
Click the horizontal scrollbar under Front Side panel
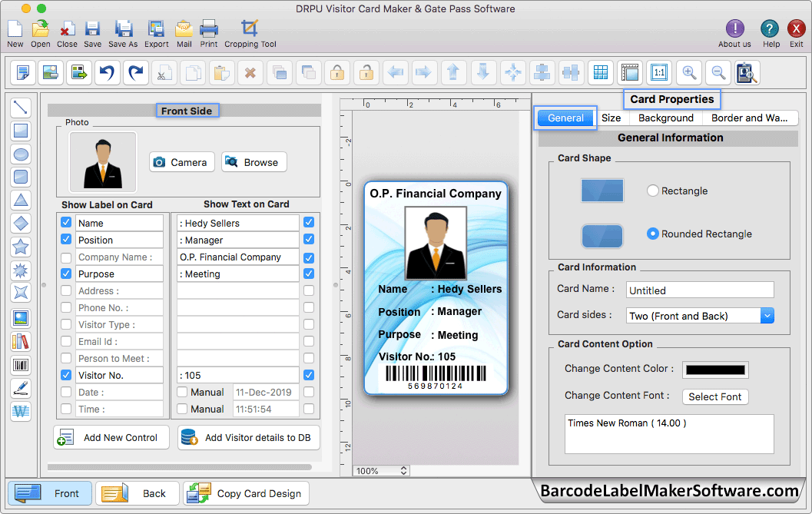180,467
